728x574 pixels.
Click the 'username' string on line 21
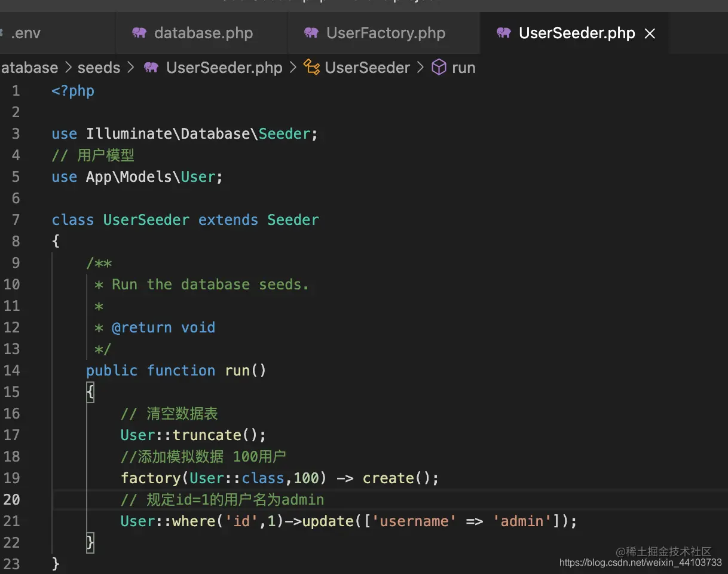point(414,521)
